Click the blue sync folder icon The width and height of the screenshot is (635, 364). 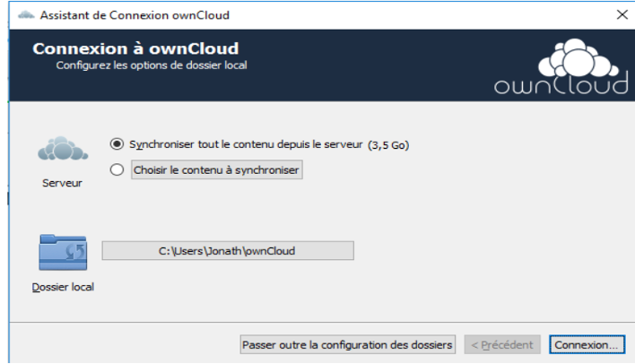[x=63, y=252]
